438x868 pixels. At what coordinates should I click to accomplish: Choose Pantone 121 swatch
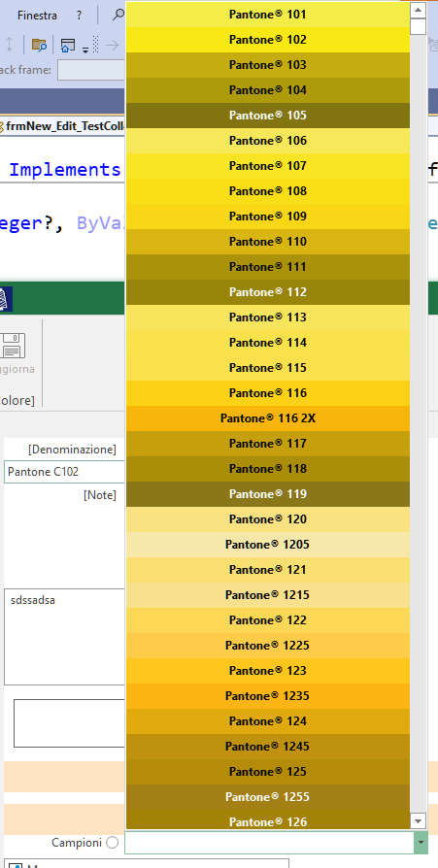tap(268, 570)
